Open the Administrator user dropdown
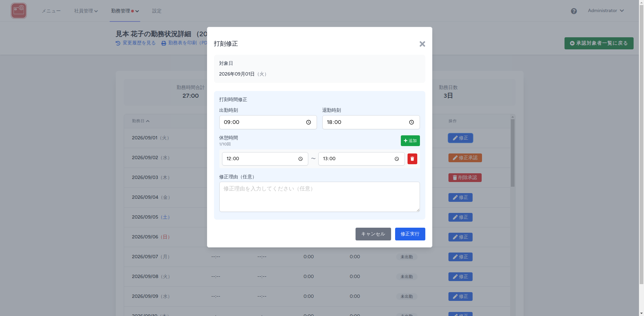Viewport: 644px width, 316px height. point(606,11)
